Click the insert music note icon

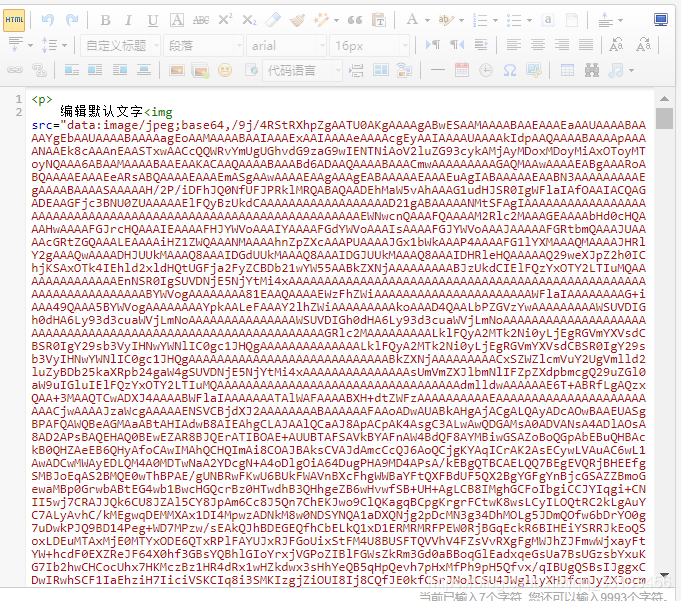coord(616,70)
